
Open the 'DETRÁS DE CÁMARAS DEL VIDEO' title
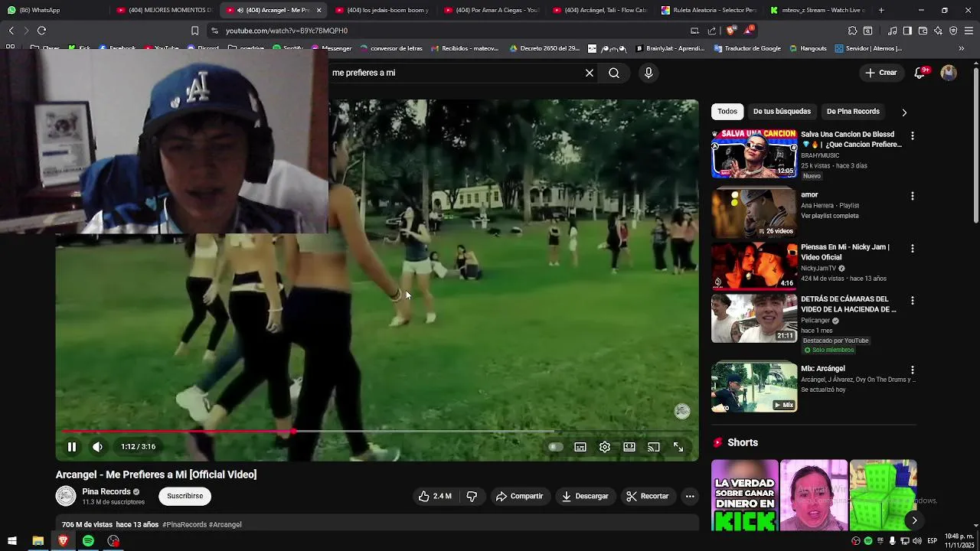click(848, 305)
